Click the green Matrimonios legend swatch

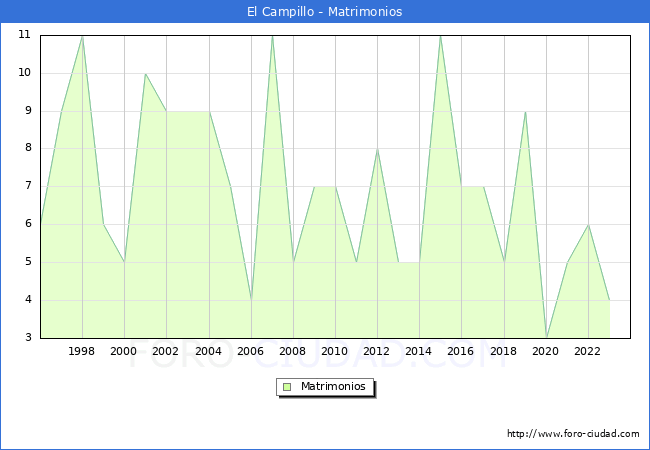[287, 387]
